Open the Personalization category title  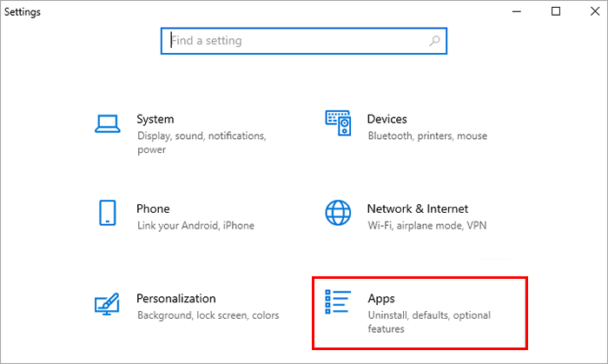[x=176, y=299]
